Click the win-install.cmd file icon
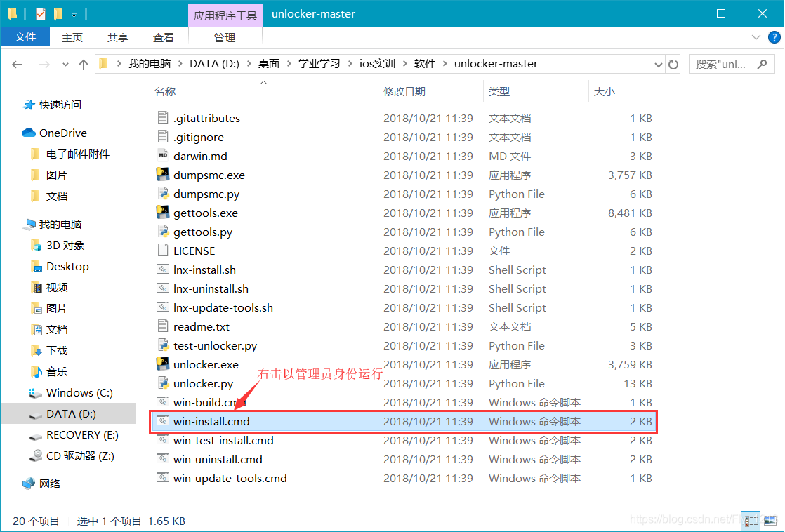The image size is (785, 532). pos(163,421)
